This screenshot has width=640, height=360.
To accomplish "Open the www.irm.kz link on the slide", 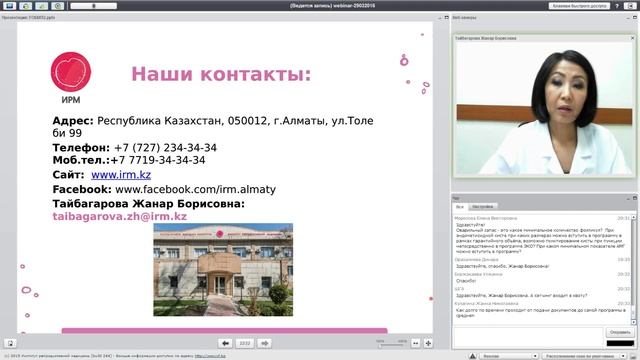I will click(x=121, y=175).
